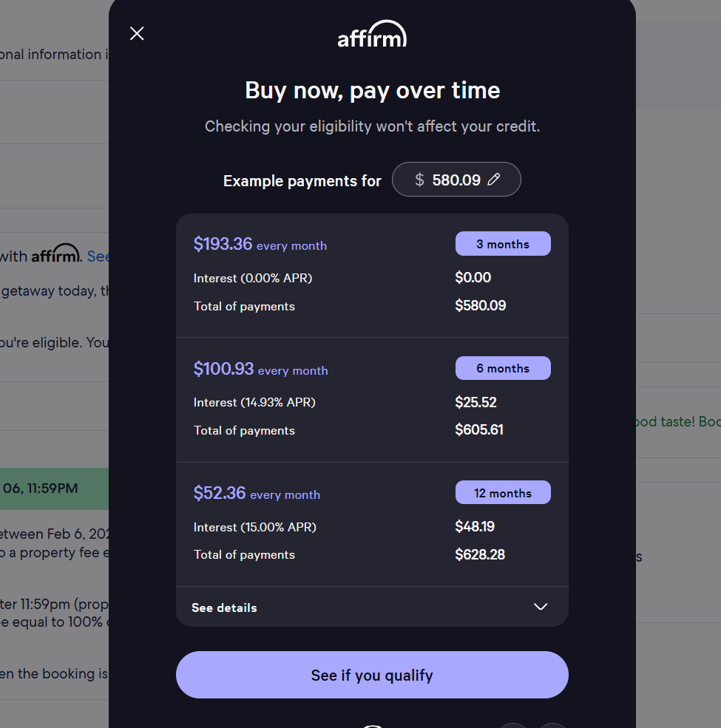Click the small icon at the bottom center of the modal

point(372,724)
